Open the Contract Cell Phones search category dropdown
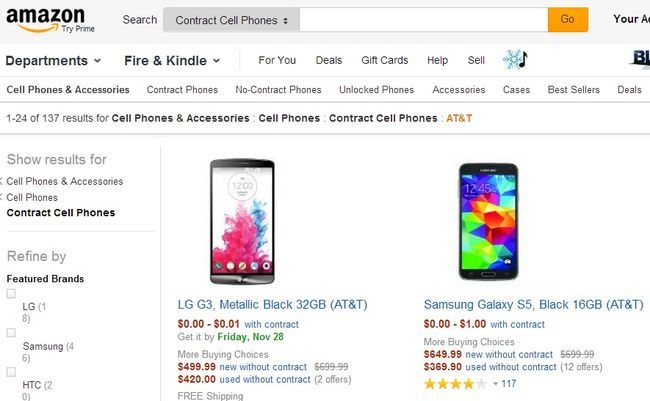 (x=231, y=19)
